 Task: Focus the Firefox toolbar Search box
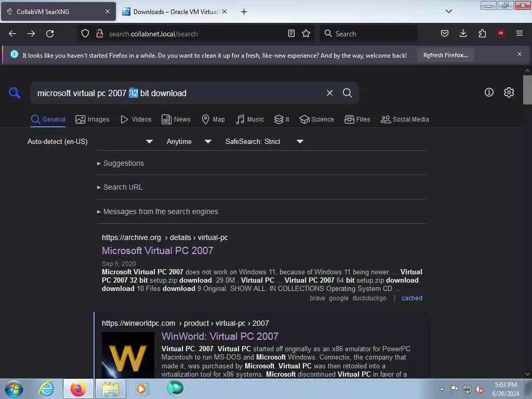point(368,34)
